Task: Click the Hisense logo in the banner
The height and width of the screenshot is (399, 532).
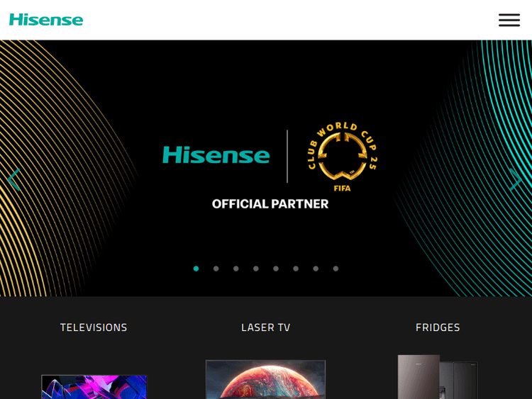Action: (x=216, y=155)
